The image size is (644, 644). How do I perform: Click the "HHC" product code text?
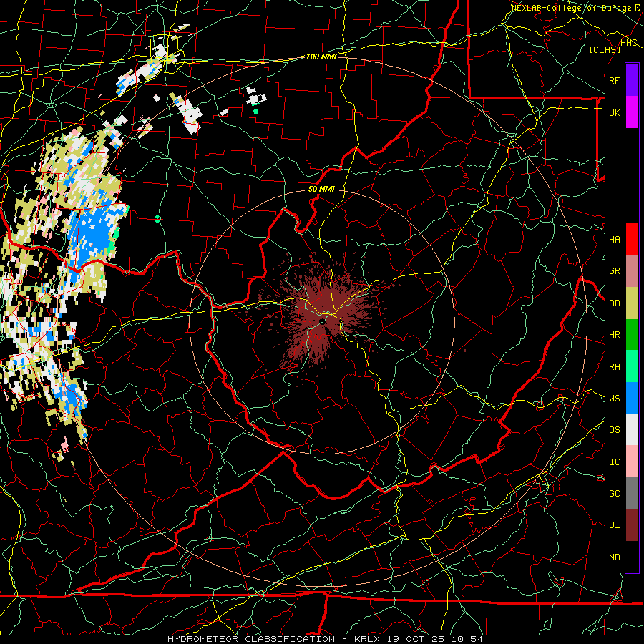pyautogui.click(x=629, y=43)
